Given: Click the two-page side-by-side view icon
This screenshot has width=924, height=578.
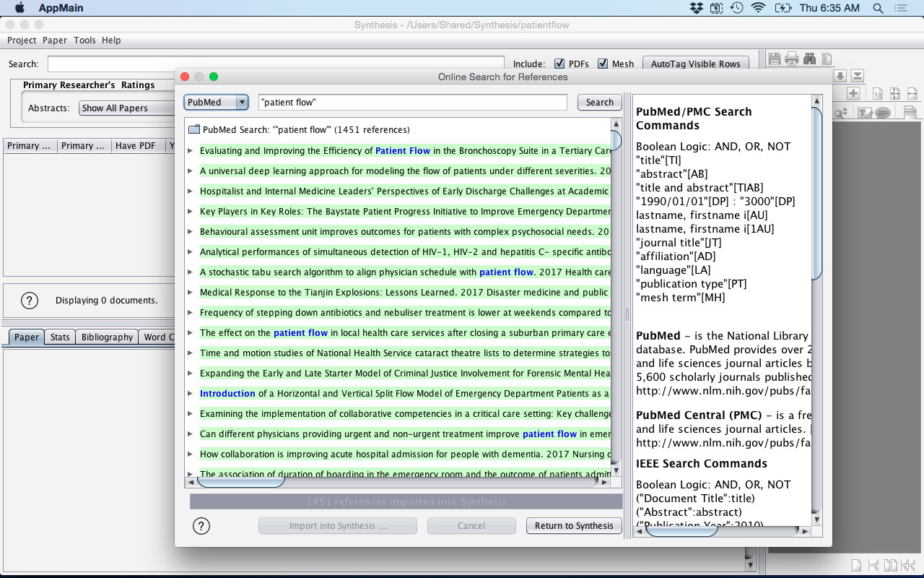Looking at the screenshot, I should pyautogui.click(x=890, y=565).
